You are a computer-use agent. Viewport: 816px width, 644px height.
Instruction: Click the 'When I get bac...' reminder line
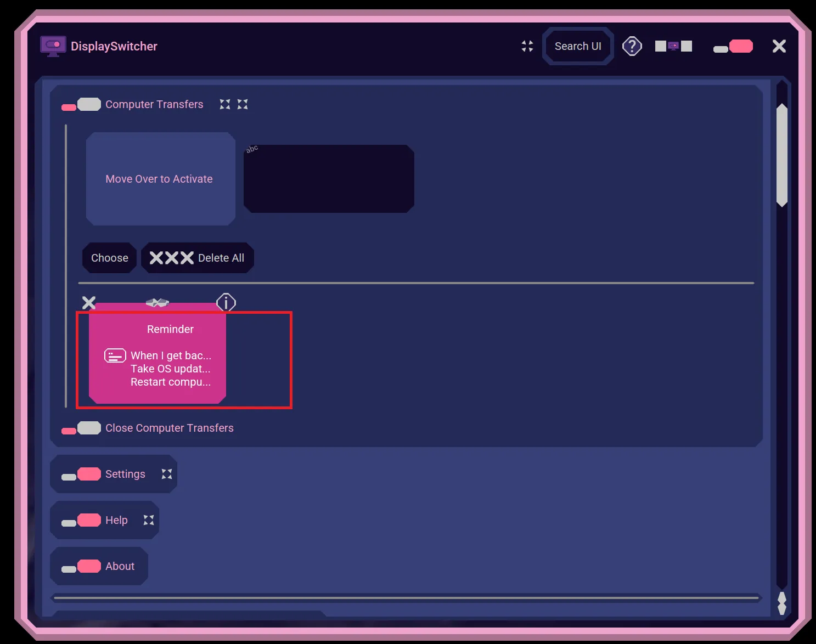point(171,355)
